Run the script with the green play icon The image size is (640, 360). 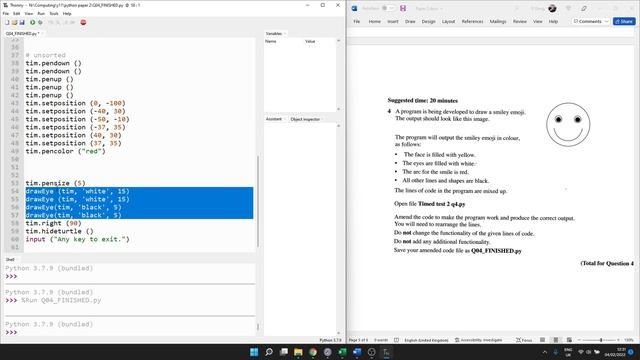pyautogui.click(x=32, y=22)
